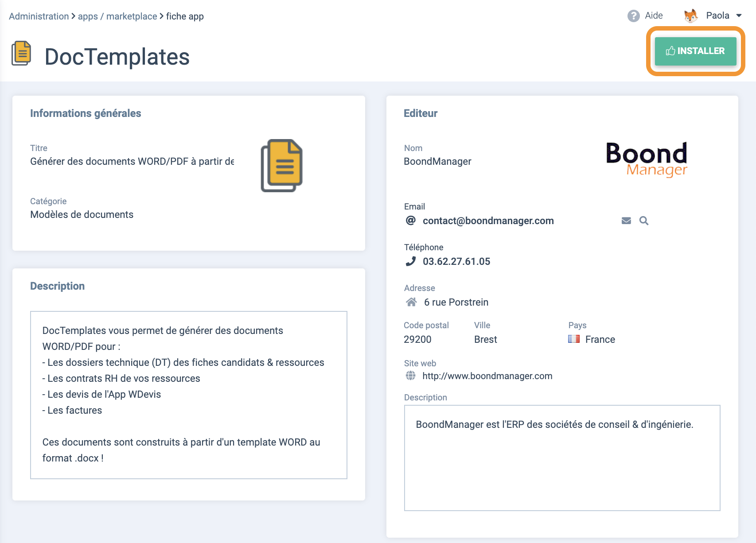Click the fox avatar for Paola
The width and height of the screenshot is (756, 543).
click(x=690, y=16)
